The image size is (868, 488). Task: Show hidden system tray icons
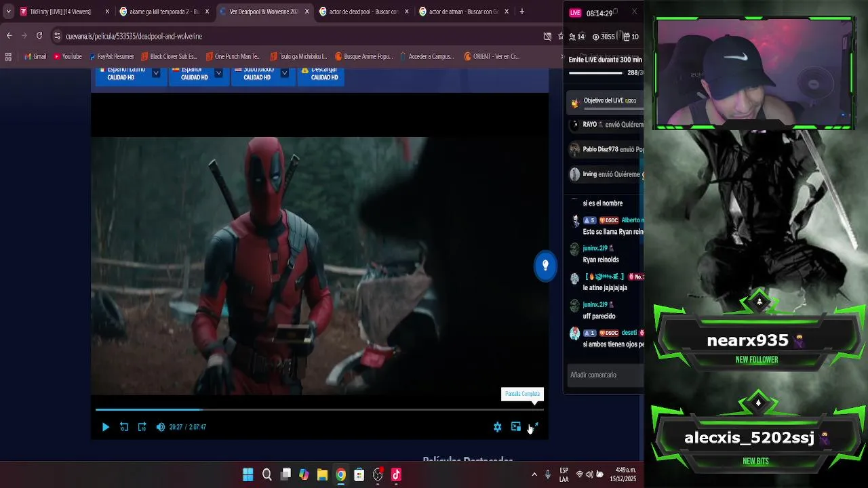534,475
